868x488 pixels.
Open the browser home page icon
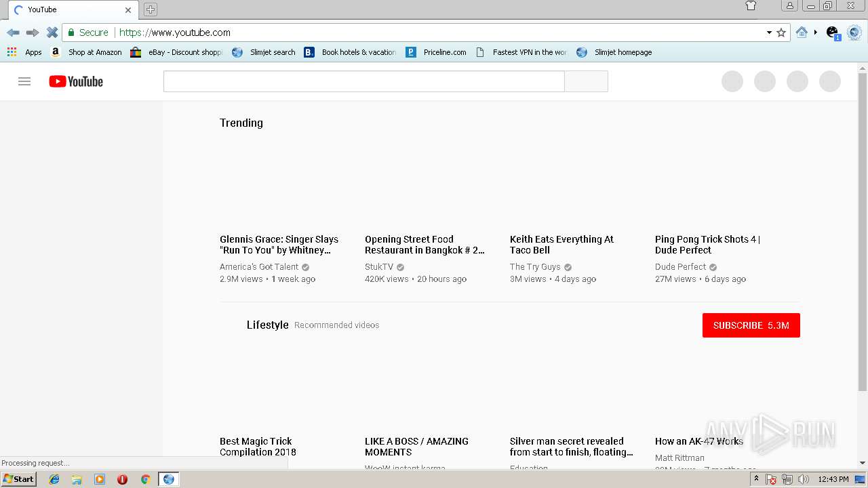(802, 33)
